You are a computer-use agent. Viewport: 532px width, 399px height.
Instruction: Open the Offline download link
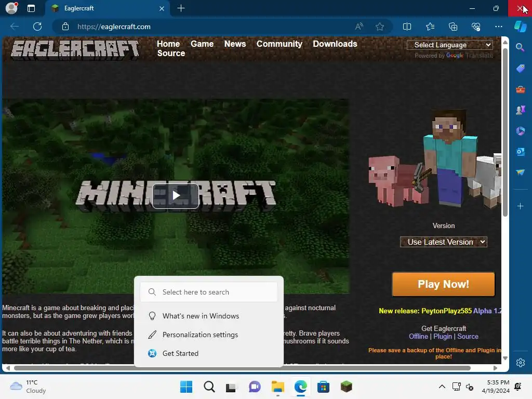pyautogui.click(x=418, y=336)
